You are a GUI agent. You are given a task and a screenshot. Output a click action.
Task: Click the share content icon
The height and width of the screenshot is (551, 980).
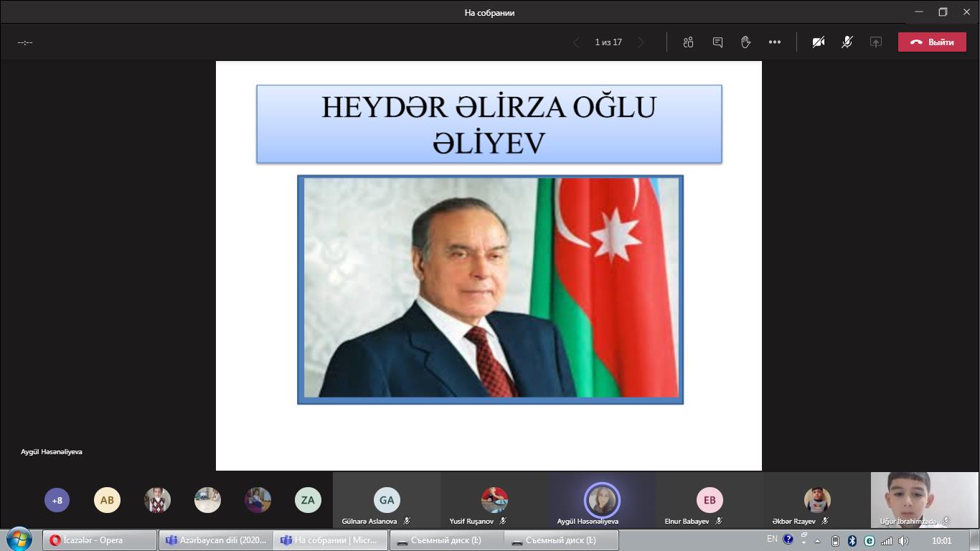click(x=875, y=42)
